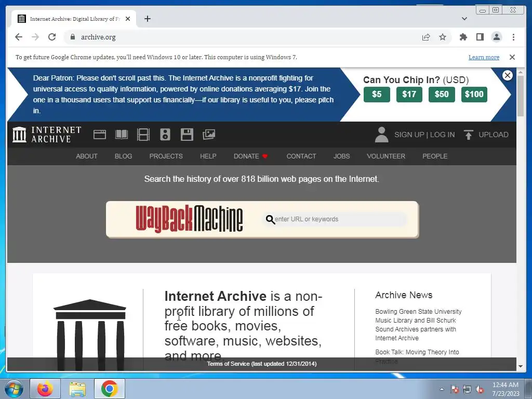
Task: Click the share page icon in address bar
Action: pyautogui.click(x=426, y=37)
